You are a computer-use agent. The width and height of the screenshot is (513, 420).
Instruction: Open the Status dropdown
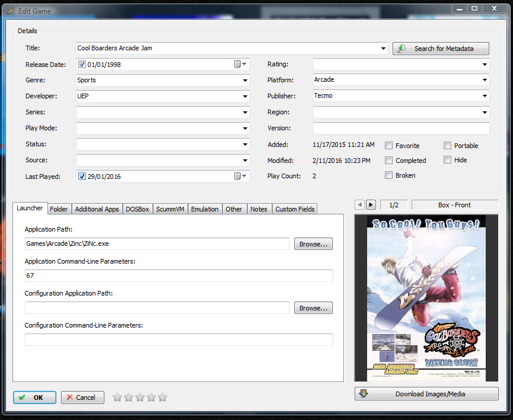click(245, 145)
